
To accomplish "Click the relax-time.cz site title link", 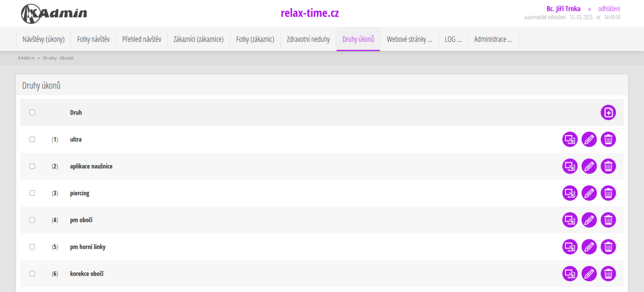I will pos(310,13).
